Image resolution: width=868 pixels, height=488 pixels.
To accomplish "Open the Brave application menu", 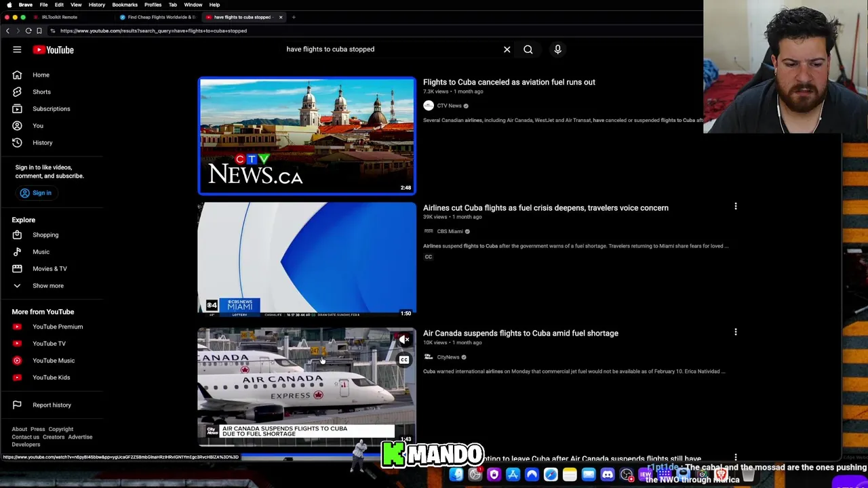I will coord(26,5).
